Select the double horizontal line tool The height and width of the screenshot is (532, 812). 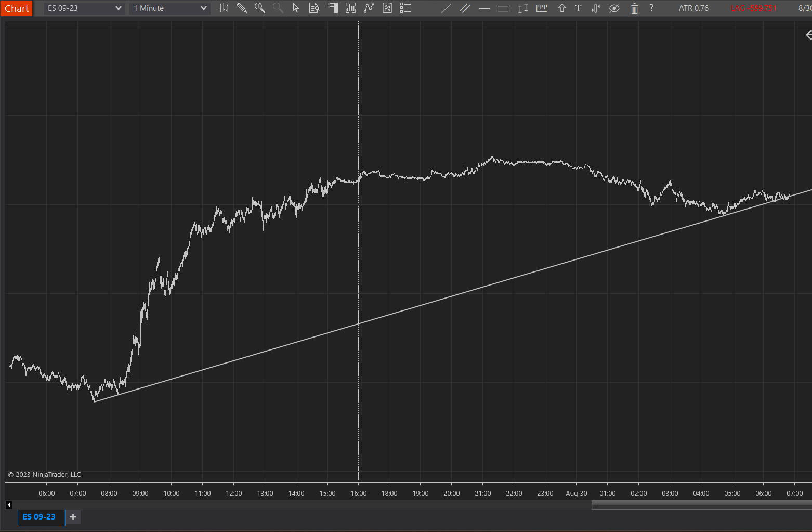point(503,8)
